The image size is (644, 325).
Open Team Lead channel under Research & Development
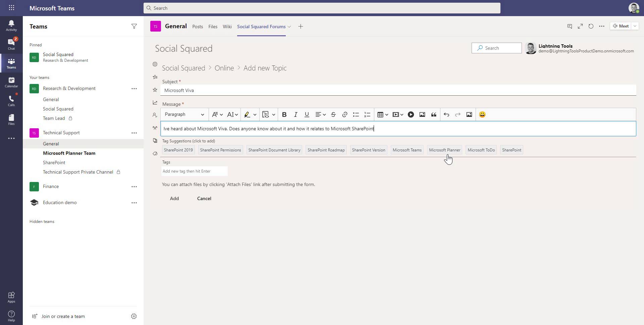coord(54,118)
